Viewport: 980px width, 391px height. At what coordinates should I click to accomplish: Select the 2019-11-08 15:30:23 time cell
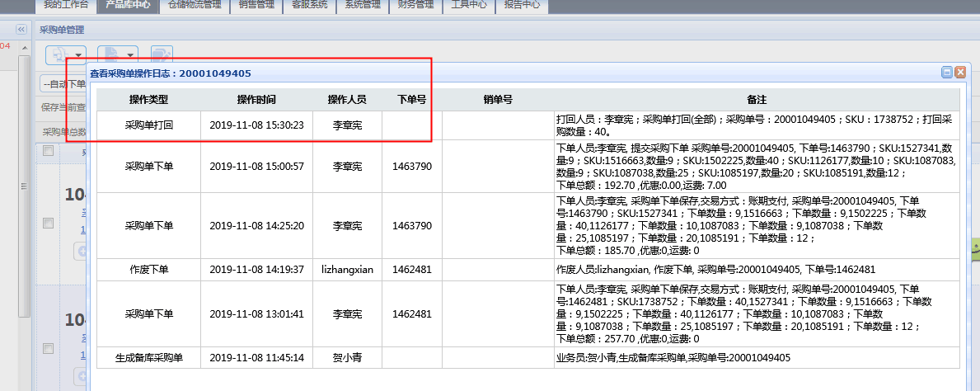[256, 125]
